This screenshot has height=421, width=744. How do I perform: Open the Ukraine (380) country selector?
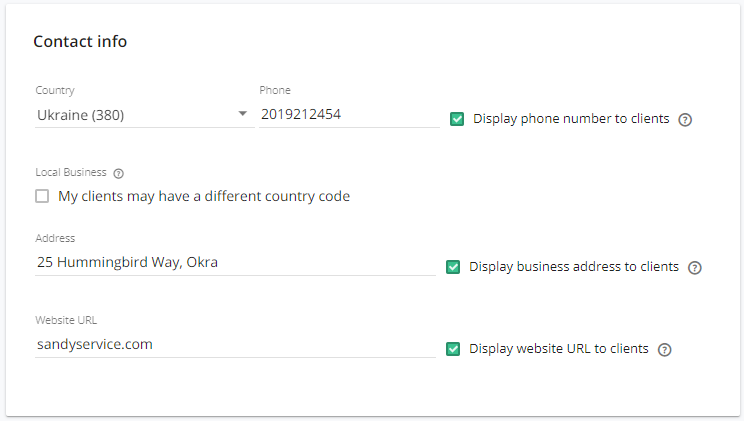[145, 115]
